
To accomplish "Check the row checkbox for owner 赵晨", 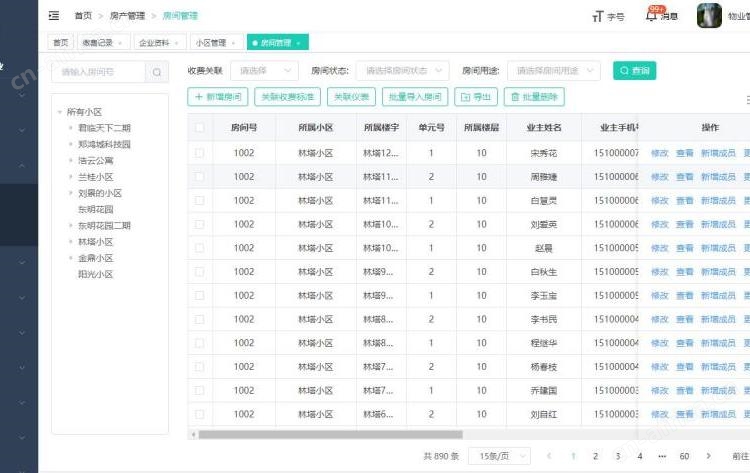I will pos(200,248).
